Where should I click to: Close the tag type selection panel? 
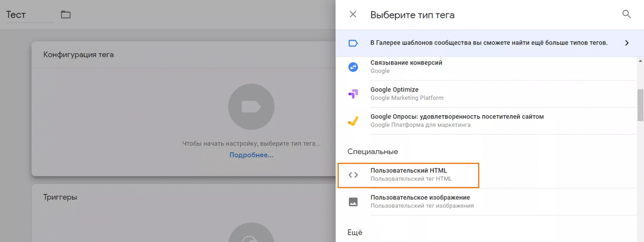(x=353, y=14)
